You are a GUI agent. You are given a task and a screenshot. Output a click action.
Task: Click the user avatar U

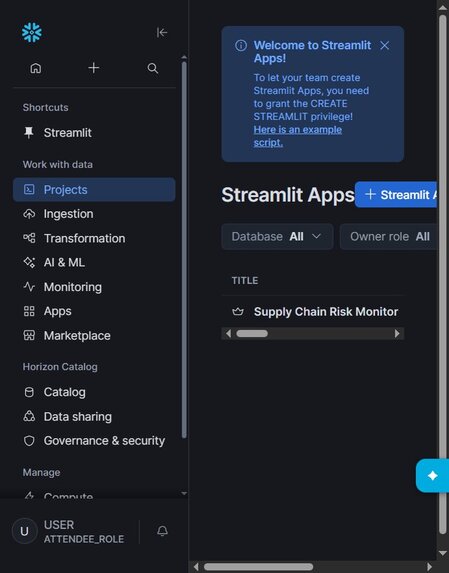pos(24,531)
